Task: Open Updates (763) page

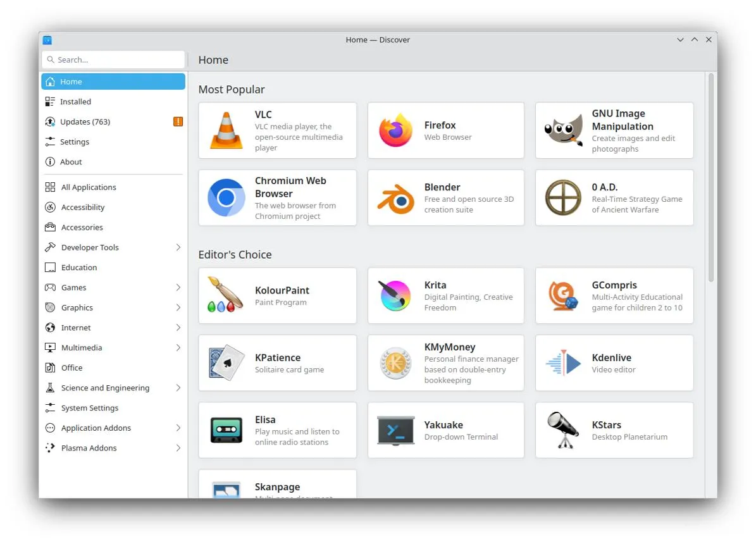Action: (113, 121)
